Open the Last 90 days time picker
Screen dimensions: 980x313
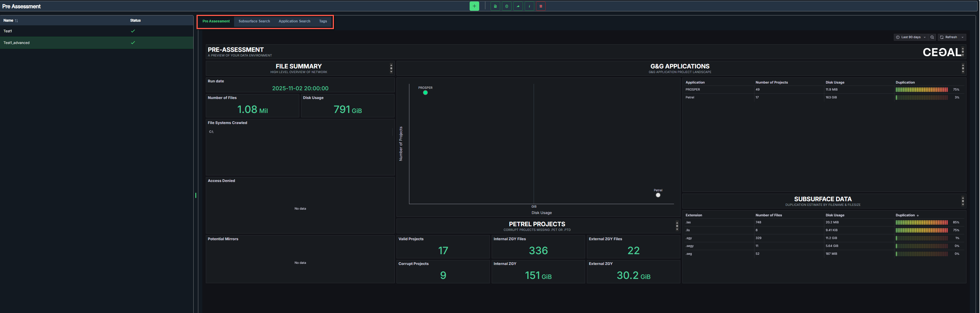911,37
